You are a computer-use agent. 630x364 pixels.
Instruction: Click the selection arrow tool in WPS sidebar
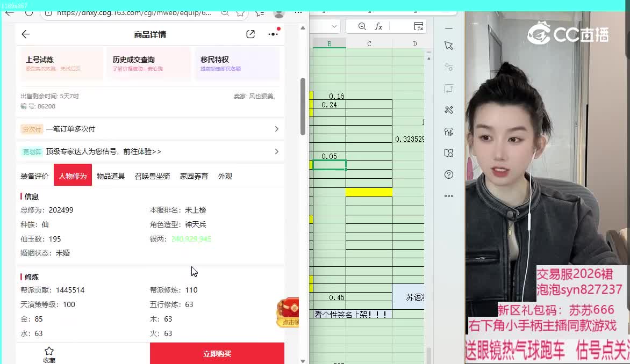pos(449,46)
